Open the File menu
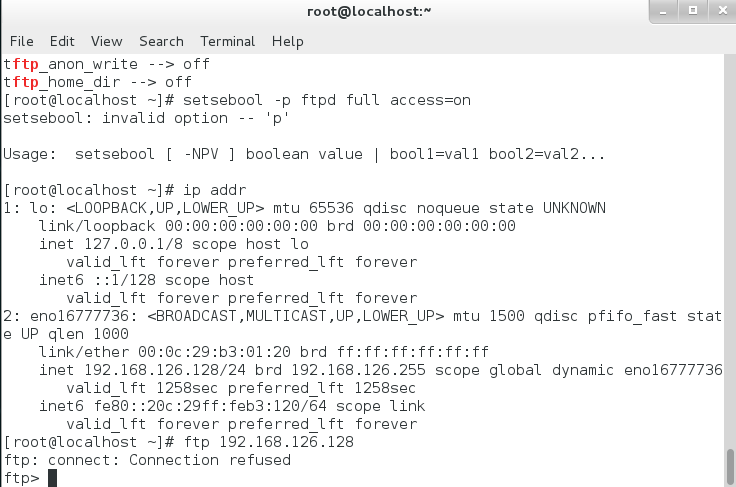736x487 pixels. pos(21,41)
